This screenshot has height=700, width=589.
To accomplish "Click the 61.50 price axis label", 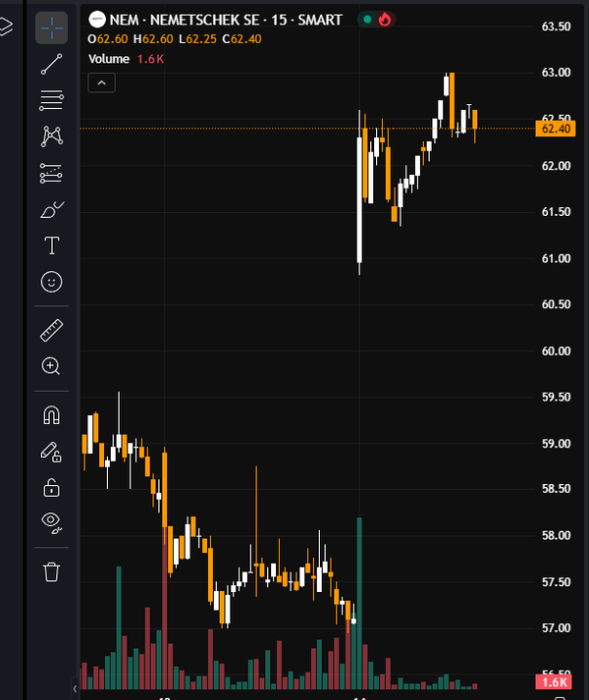I will click(556, 212).
